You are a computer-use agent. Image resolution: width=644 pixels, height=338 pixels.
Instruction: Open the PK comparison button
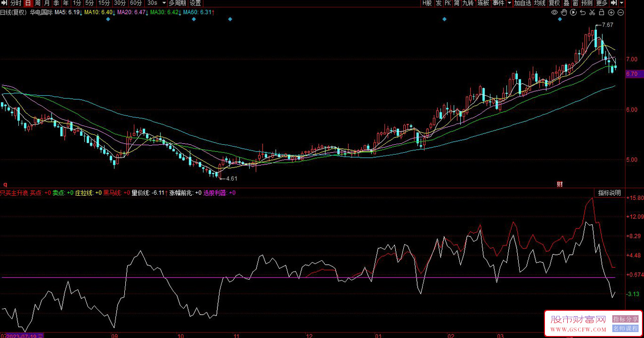click(x=447, y=3)
